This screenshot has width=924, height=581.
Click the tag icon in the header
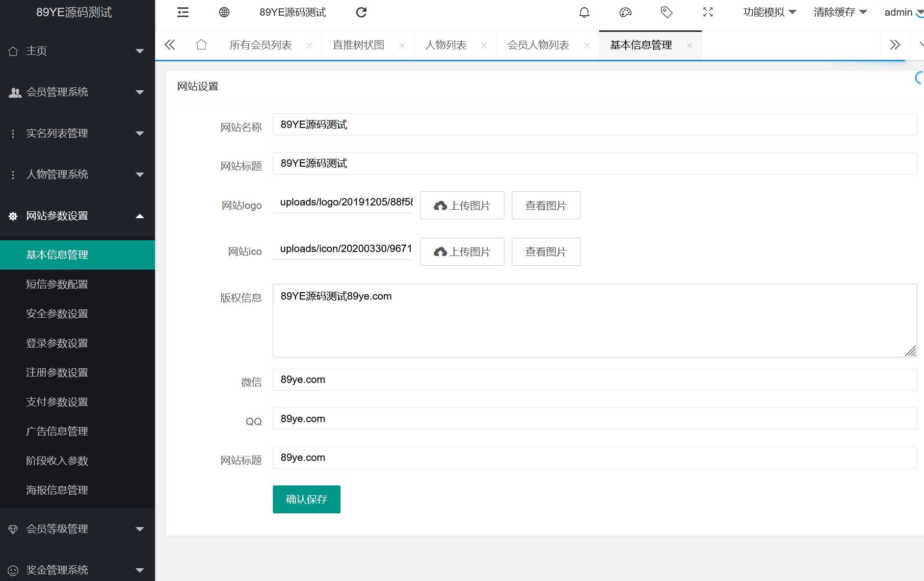click(666, 12)
